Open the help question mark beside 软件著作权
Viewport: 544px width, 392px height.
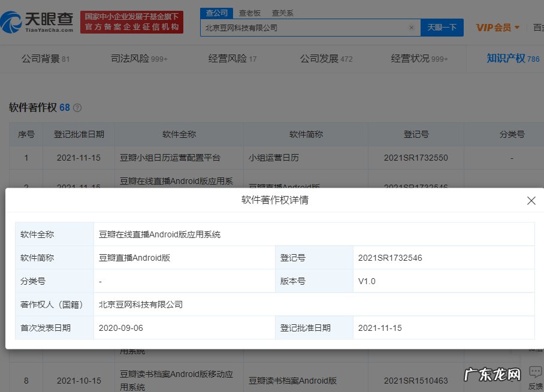pos(78,107)
